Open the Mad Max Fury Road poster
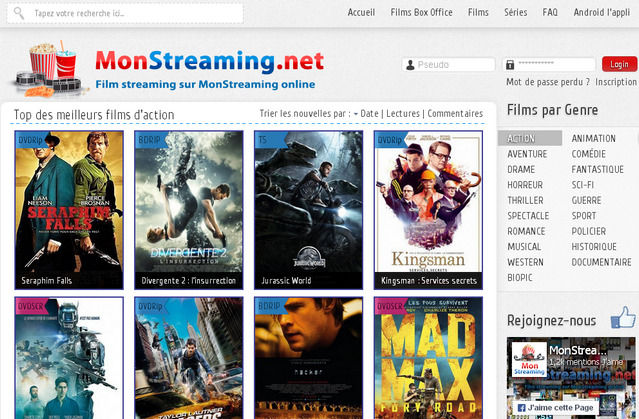This screenshot has width=639, height=419. pyautogui.click(x=428, y=358)
